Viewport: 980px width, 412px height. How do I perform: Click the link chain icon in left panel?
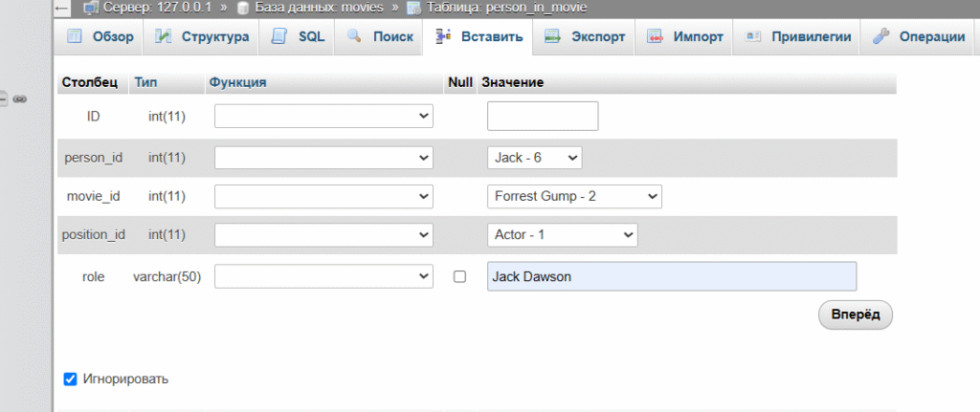20,98
